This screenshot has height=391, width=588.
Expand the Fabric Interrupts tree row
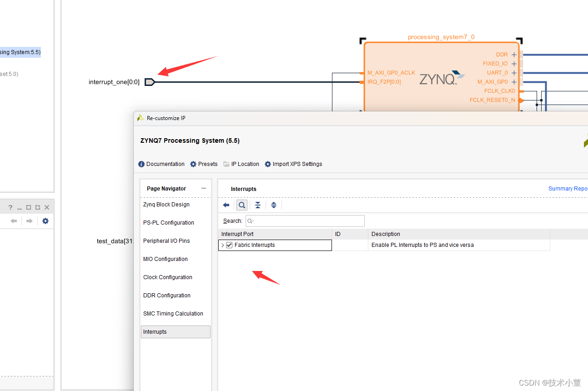[222, 245]
